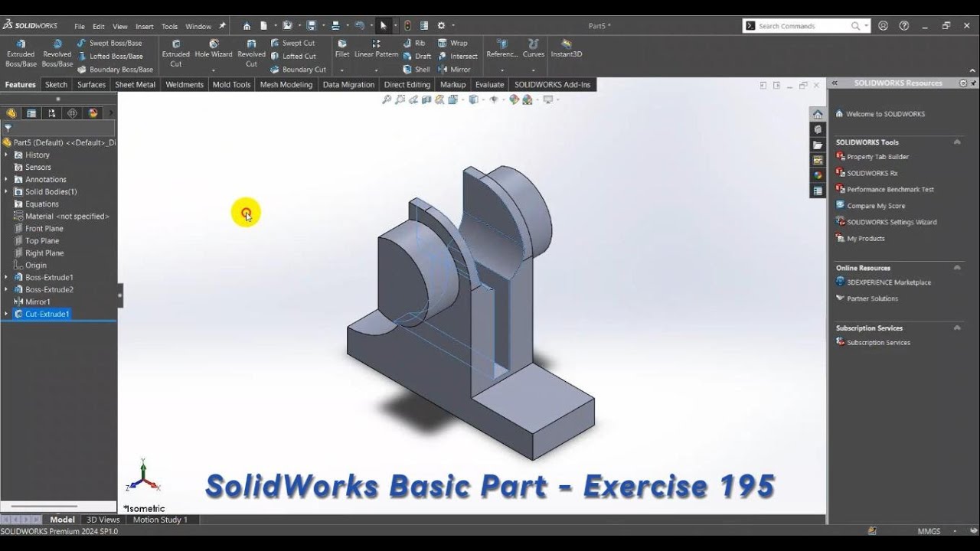Click the Draft tool

pyautogui.click(x=417, y=56)
